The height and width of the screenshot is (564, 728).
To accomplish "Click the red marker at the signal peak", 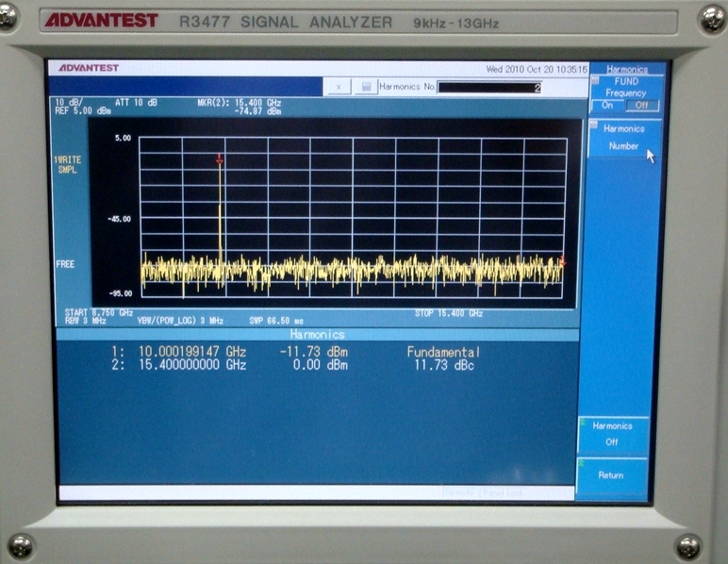I will [220, 159].
